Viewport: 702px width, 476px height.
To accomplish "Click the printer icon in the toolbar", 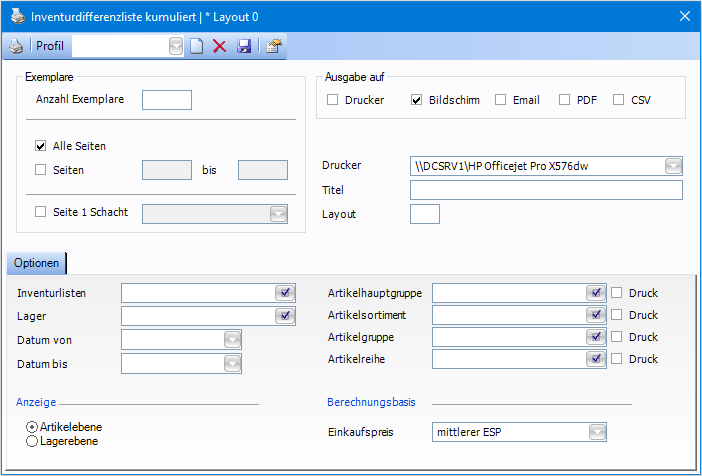I will pyautogui.click(x=16, y=46).
